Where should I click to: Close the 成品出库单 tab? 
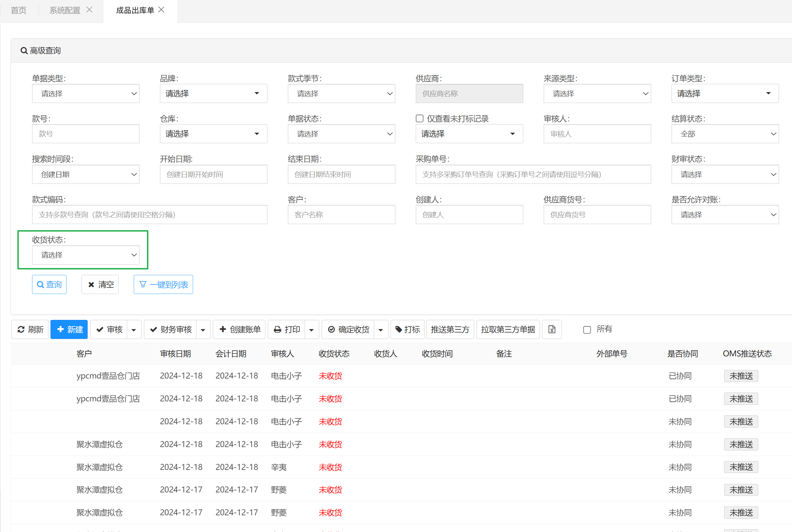point(162,10)
